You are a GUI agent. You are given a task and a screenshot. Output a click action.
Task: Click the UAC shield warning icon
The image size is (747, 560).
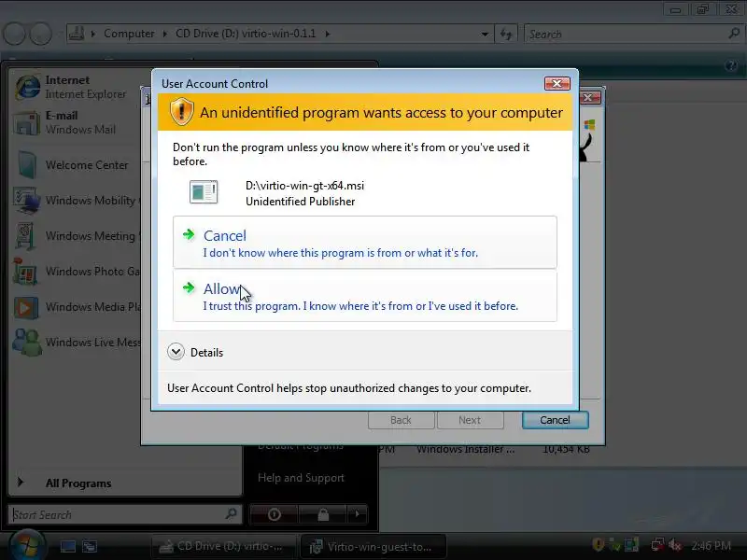pyautogui.click(x=181, y=112)
